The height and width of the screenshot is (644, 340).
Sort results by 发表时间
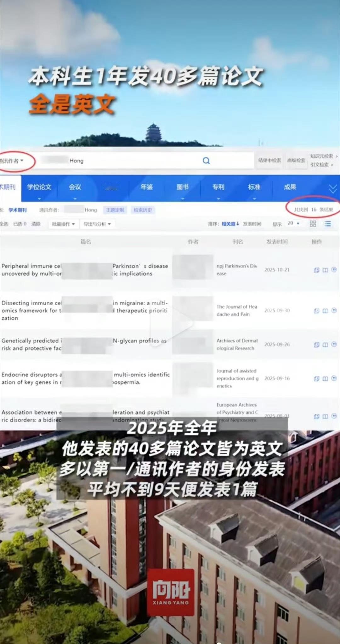click(252, 224)
